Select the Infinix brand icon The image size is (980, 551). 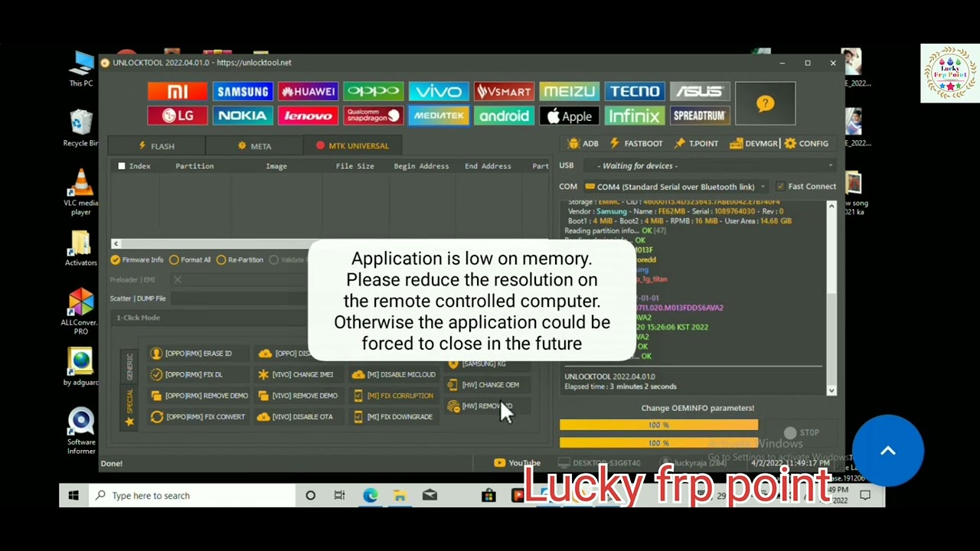(x=635, y=116)
